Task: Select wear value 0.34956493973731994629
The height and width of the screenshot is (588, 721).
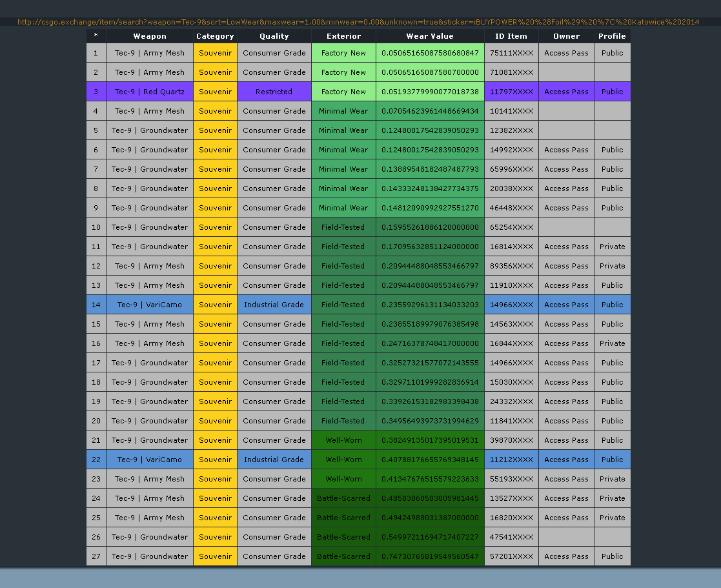Action: (430, 421)
